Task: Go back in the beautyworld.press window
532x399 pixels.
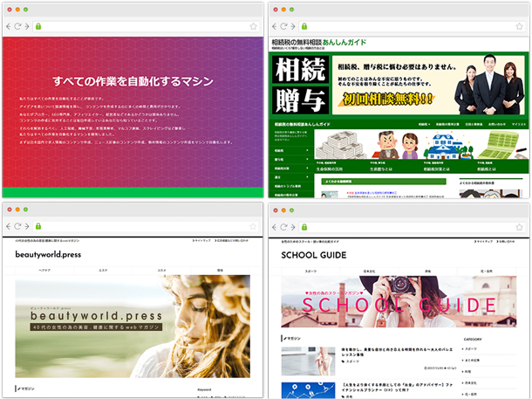Action: (x=9, y=226)
